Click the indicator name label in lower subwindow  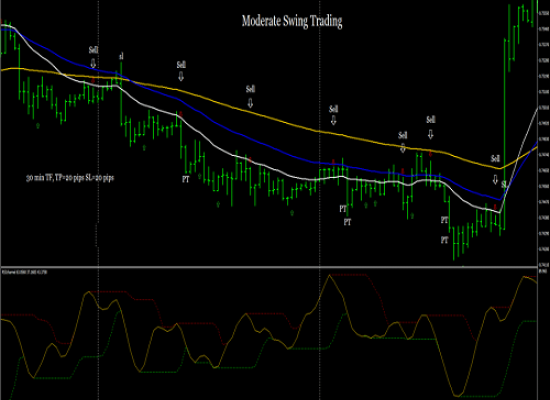(25, 272)
